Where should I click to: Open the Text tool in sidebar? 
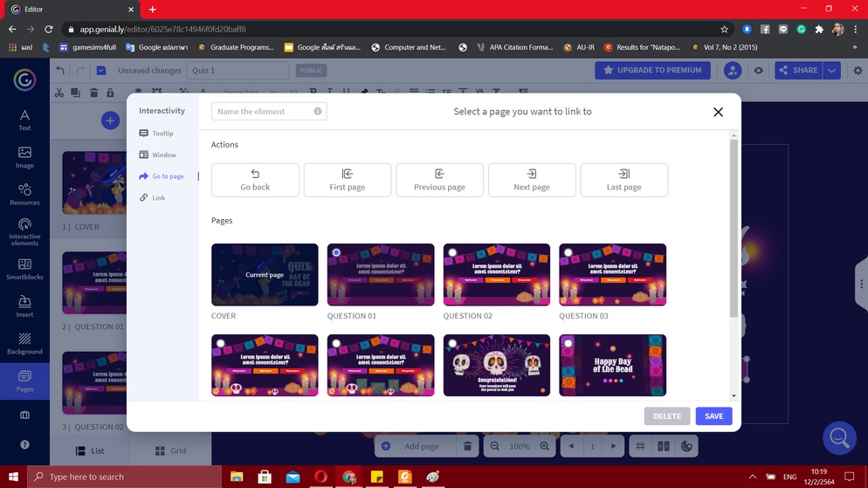[x=24, y=120]
